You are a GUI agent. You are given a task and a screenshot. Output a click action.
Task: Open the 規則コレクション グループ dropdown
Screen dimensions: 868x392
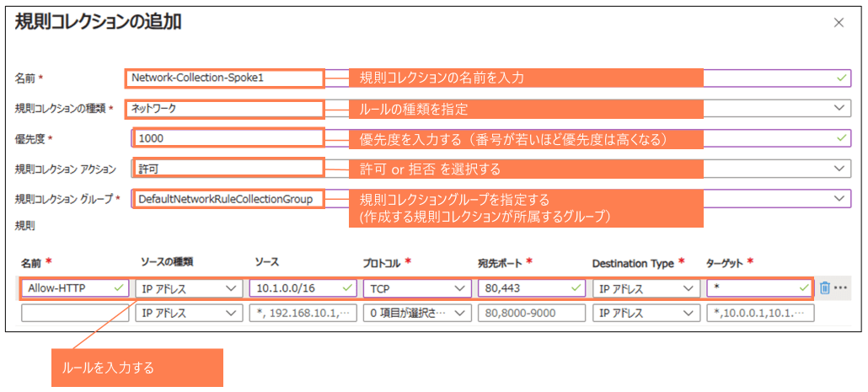click(491, 198)
